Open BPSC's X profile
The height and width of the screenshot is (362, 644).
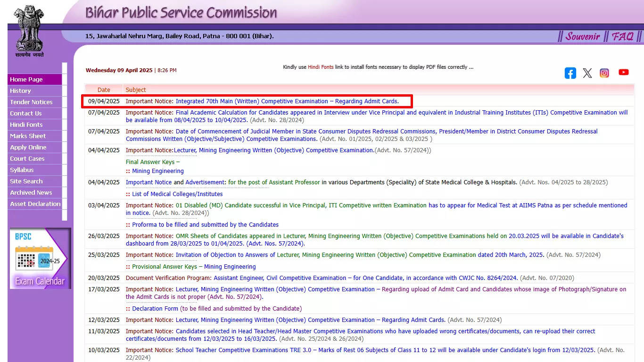[x=587, y=73]
